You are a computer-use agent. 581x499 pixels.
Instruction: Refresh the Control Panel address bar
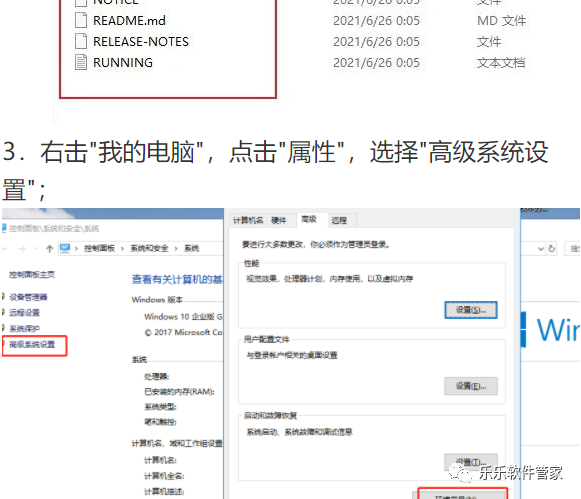(x=552, y=249)
